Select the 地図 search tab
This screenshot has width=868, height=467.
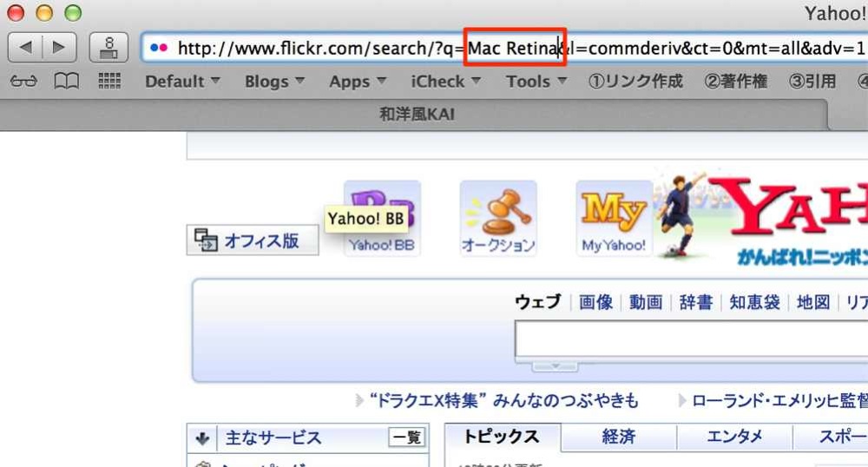(813, 302)
